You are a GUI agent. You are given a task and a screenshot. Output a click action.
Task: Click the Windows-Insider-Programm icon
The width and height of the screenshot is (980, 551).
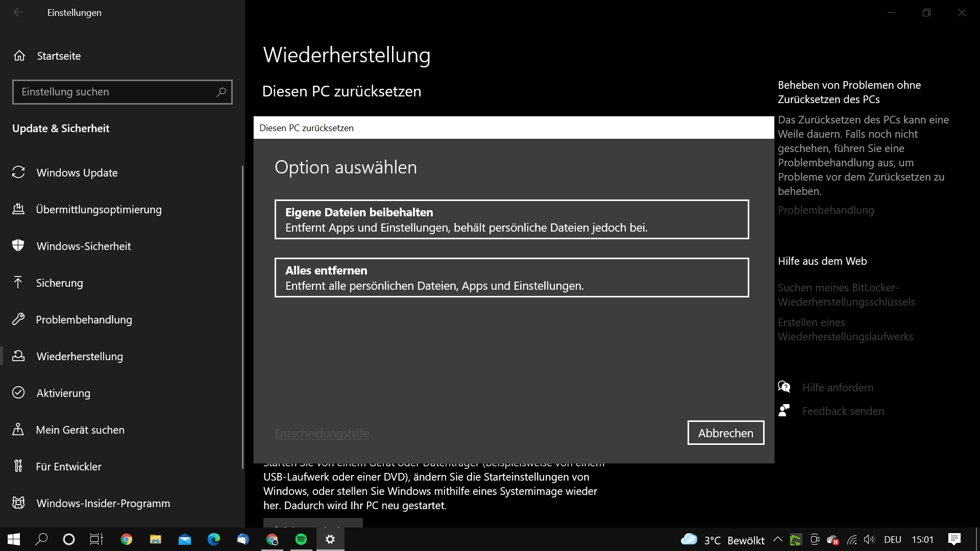[19, 503]
